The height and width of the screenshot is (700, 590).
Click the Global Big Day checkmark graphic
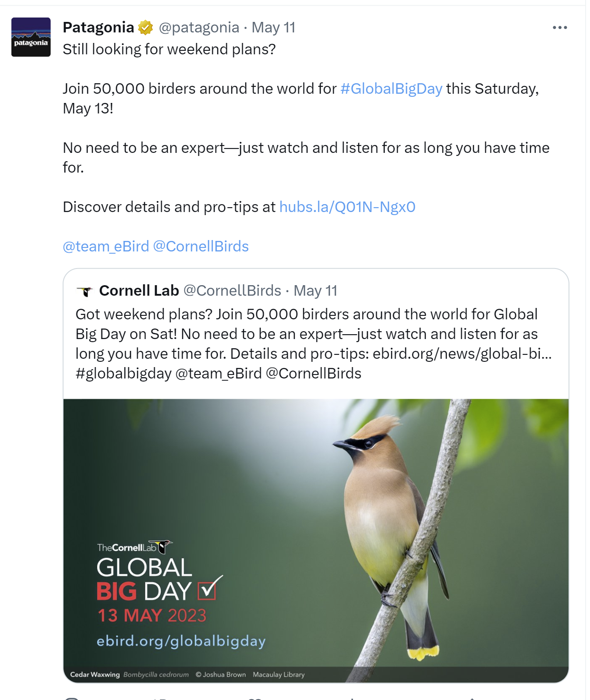209,588
